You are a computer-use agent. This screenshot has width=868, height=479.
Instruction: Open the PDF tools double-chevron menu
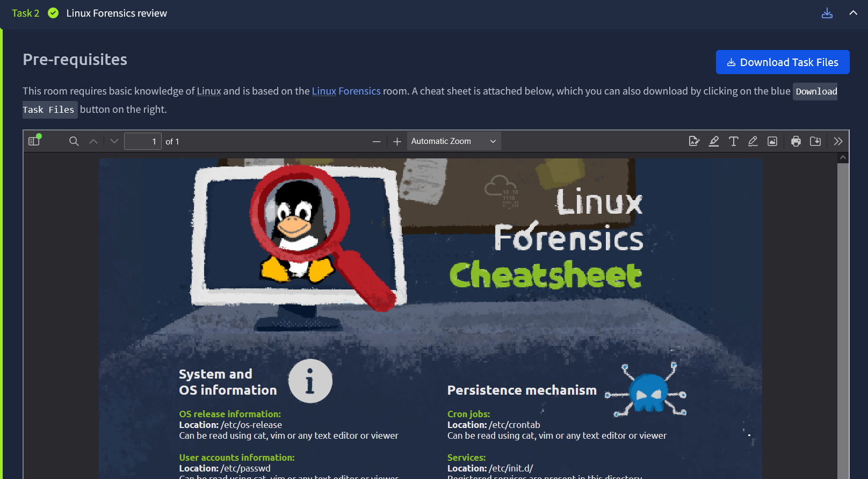point(838,141)
